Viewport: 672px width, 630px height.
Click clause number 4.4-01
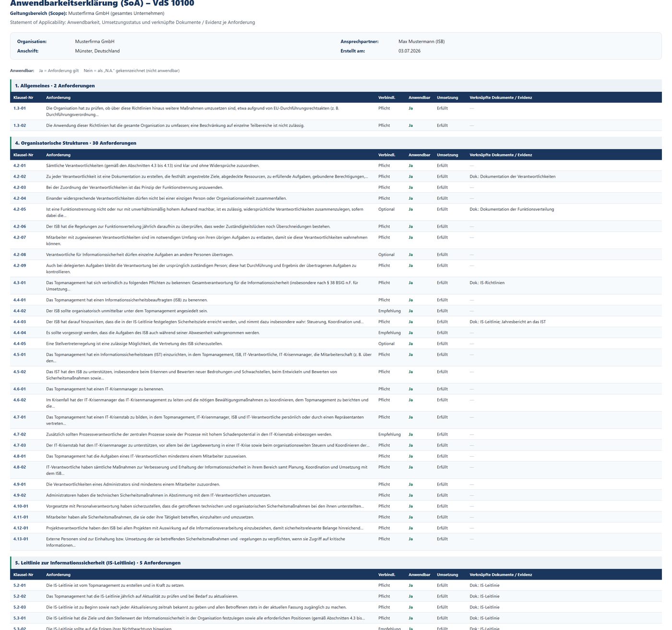[x=20, y=300]
